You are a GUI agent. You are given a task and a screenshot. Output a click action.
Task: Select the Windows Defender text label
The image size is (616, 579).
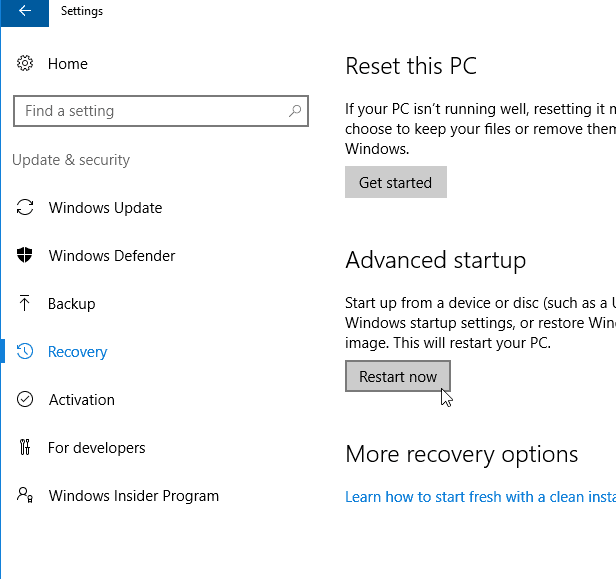[112, 256]
